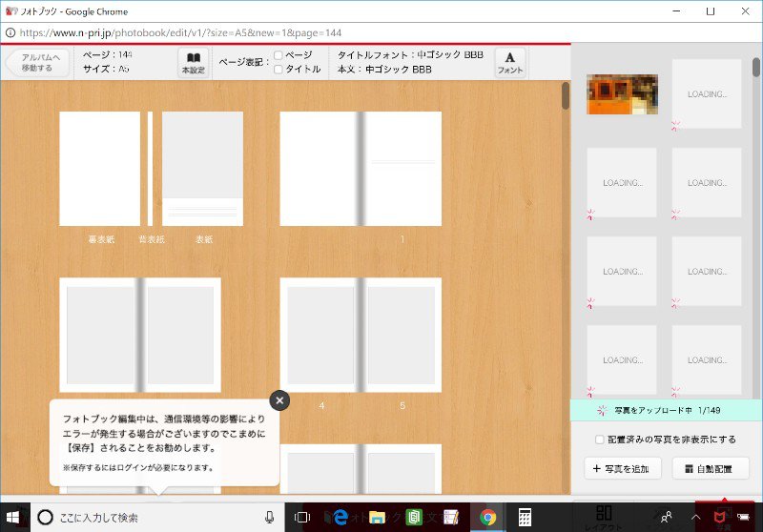Open the calculator from the taskbar

[x=525, y=517]
